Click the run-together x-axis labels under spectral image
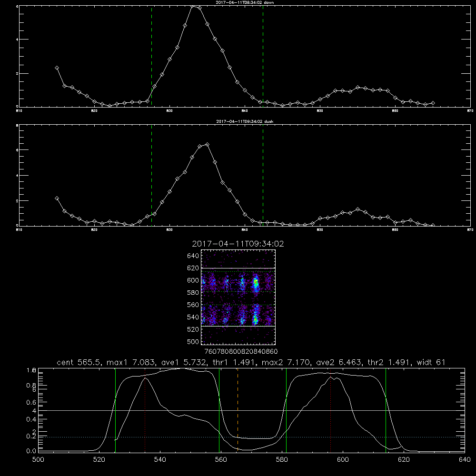 (x=241, y=352)
